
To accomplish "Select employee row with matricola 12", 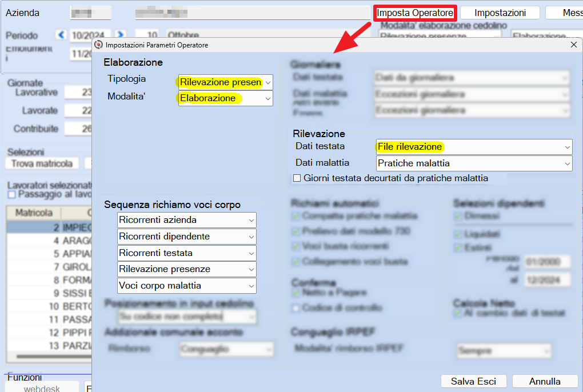I will [x=49, y=333].
